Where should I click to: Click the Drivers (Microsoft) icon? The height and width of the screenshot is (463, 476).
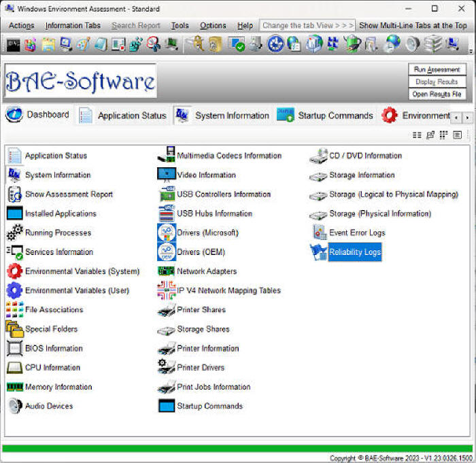point(167,233)
